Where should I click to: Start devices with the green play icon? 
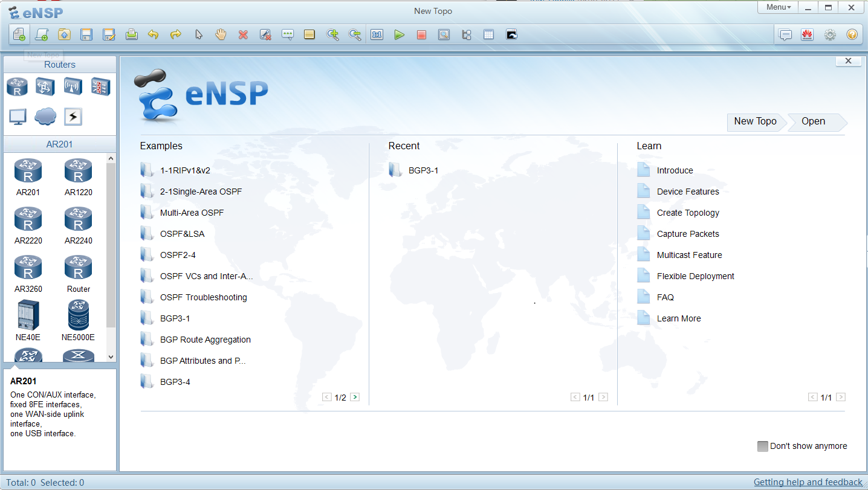tap(399, 35)
